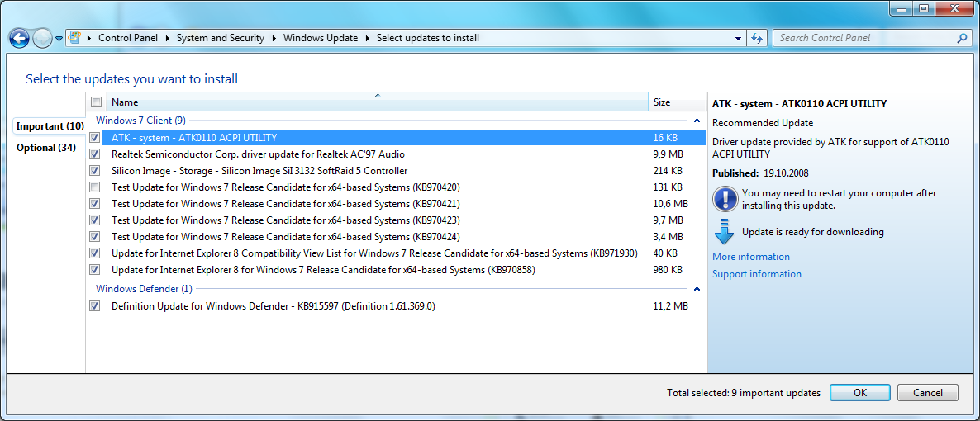Open the address bar history dropdown
Screen dimensions: 980x421
(x=738, y=38)
